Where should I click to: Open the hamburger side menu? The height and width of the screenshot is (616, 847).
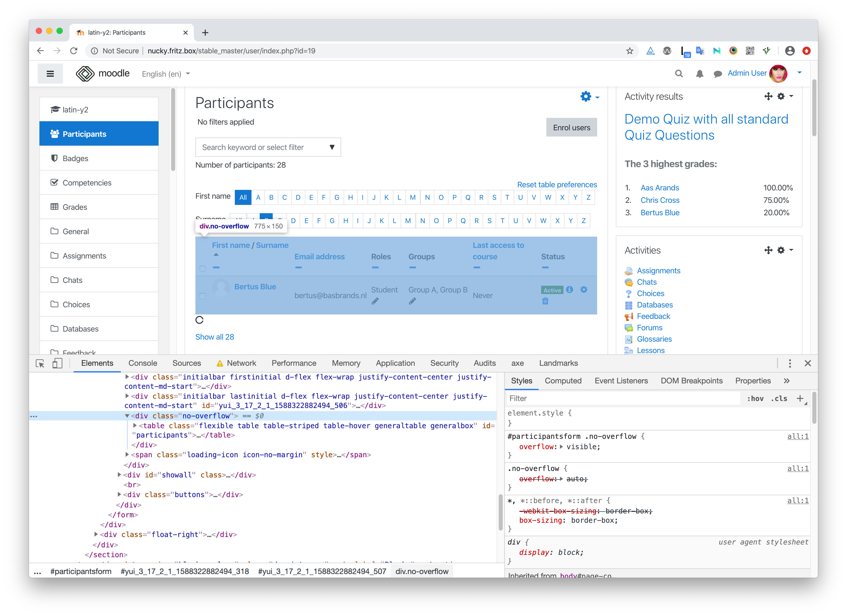[50, 74]
